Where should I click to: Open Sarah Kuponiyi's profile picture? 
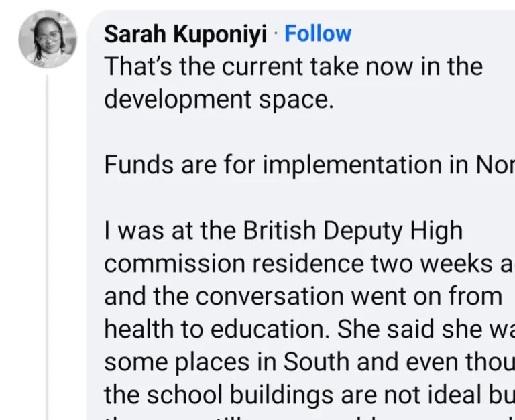click(x=47, y=40)
